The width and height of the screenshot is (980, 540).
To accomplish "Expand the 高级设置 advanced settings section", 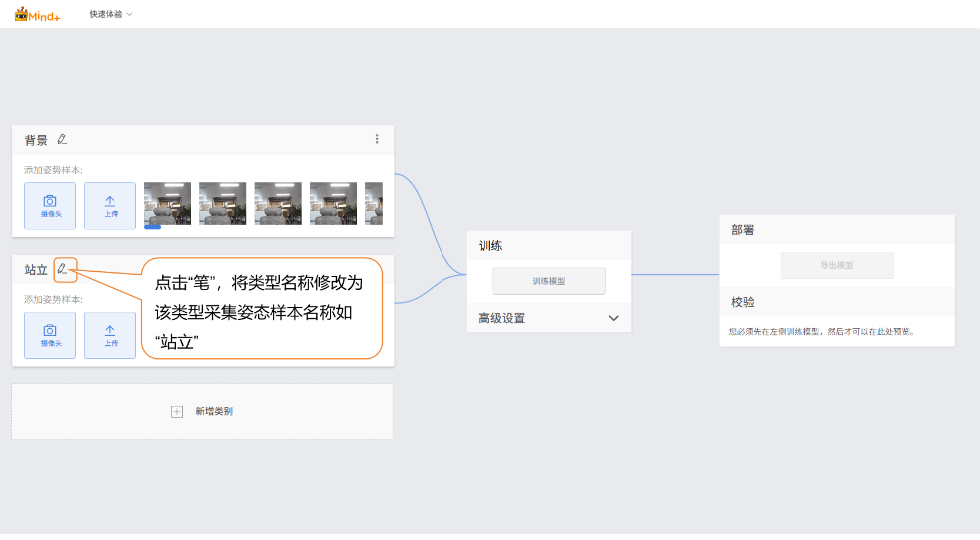I will coord(501,318).
